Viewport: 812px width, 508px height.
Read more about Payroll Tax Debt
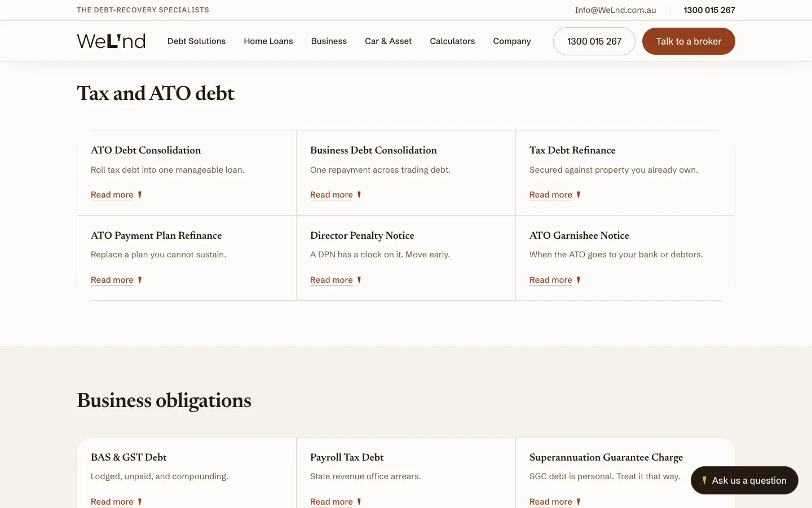[336, 502]
